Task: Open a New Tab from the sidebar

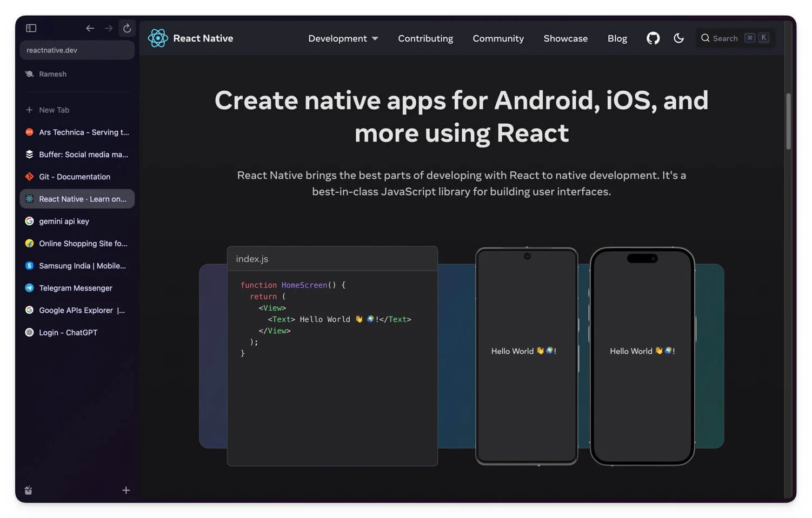Action: click(54, 110)
